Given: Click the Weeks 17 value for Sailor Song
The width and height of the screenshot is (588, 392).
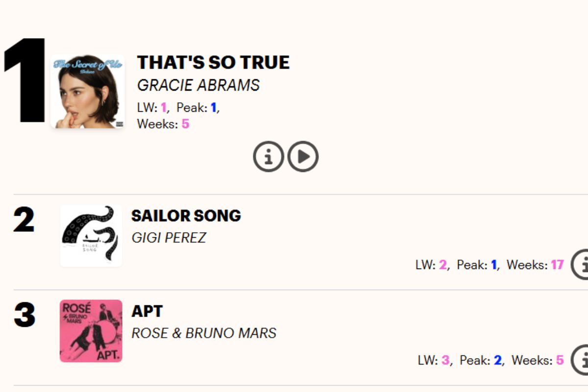Looking at the screenshot, I should click(x=557, y=265).
